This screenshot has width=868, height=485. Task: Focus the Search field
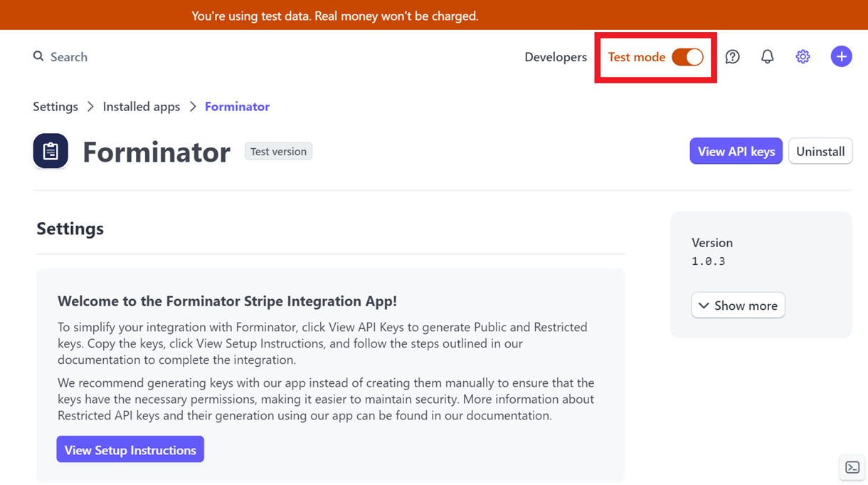tap(68, 57)
